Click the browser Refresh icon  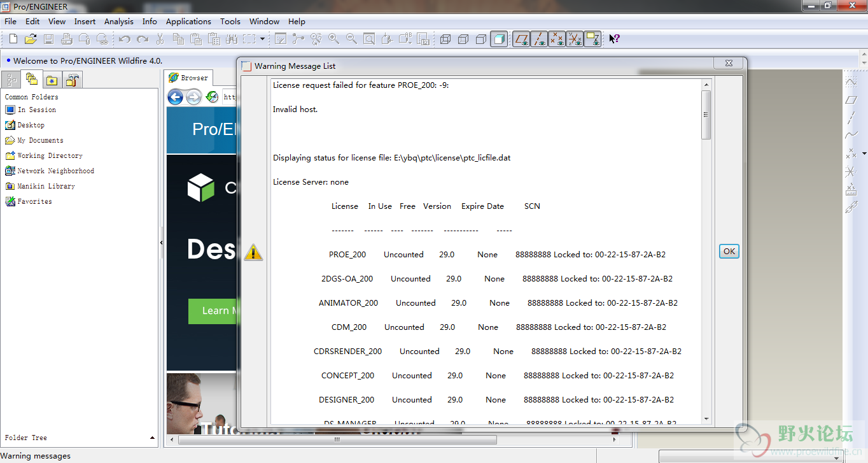click(x=212, y=97)
